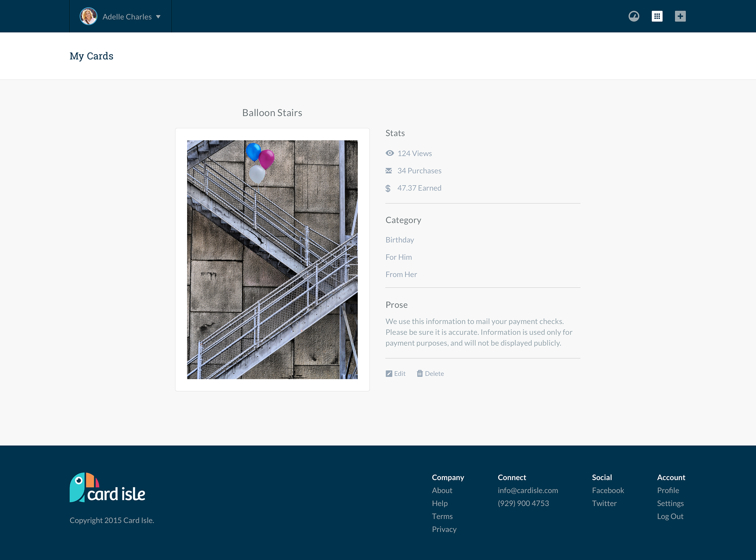The image size is (756, 560).
Task: Click the 124 Views stat text
Action: coord(415,153)
